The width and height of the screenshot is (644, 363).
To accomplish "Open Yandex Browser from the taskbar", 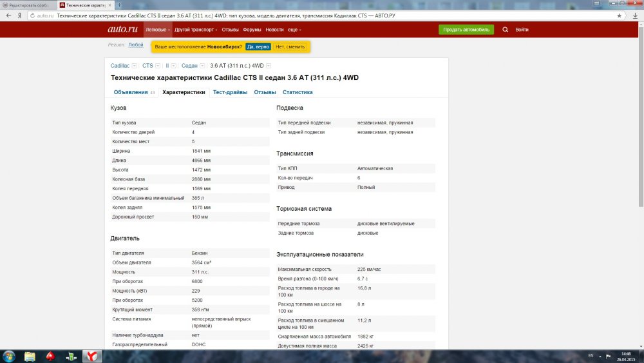I will [92, 356].
